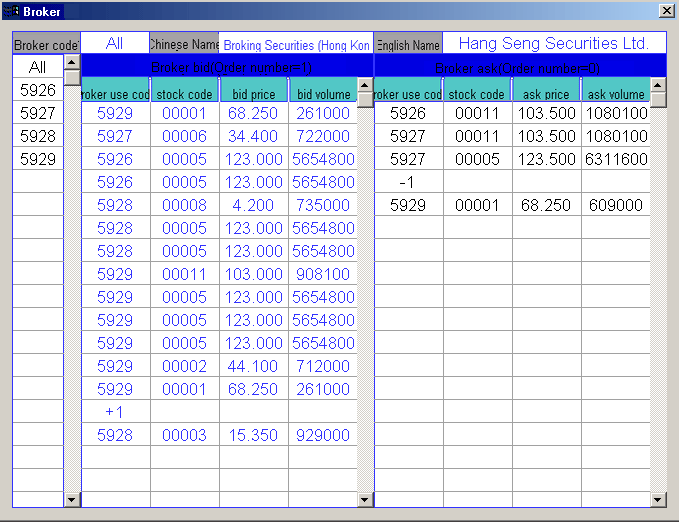679x522 pixels.
Task: Click bid volume 712000 cell
Action: click(x=323, y=366)
